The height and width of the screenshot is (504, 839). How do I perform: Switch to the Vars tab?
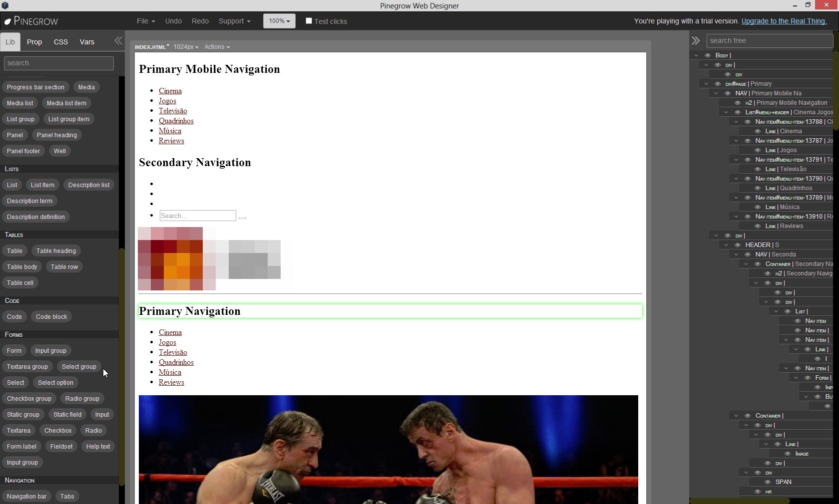[87, 42]
